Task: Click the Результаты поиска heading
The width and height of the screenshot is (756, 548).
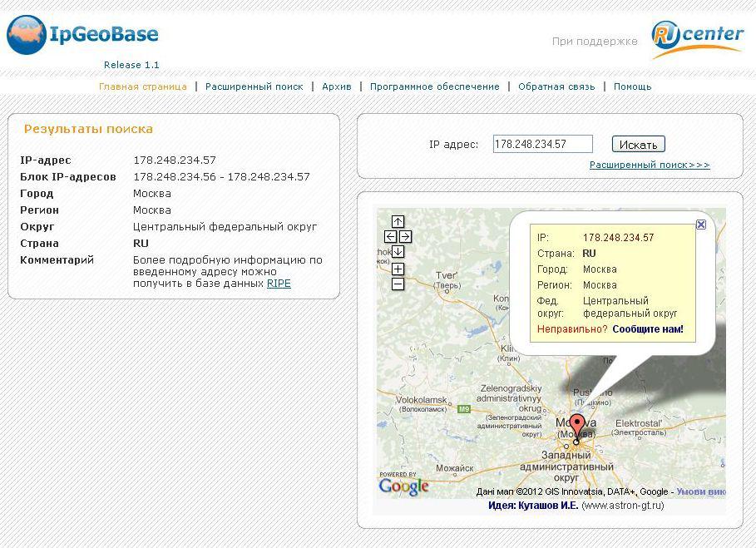Action: pos(88,129)
